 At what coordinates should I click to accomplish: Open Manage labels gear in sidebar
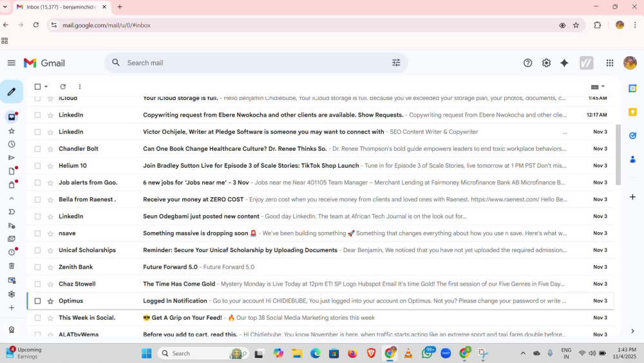tap(12, 295)
